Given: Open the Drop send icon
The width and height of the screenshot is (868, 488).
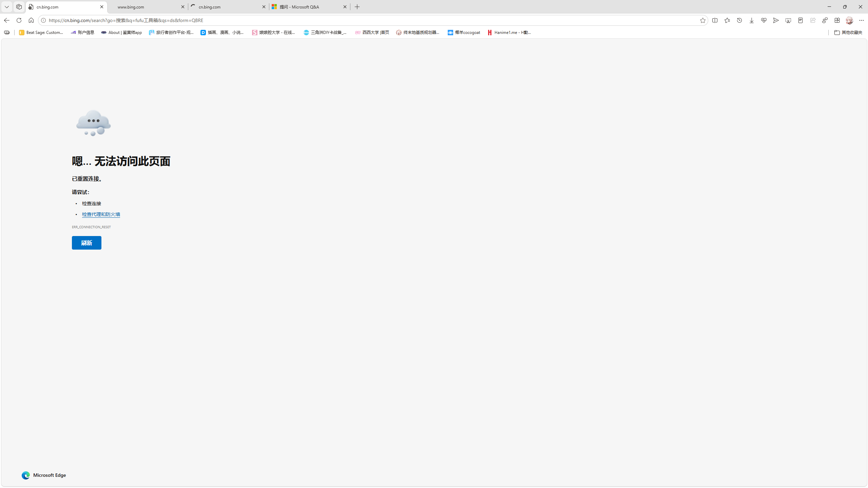Looking at the screenshot, I should pos(776,20).
